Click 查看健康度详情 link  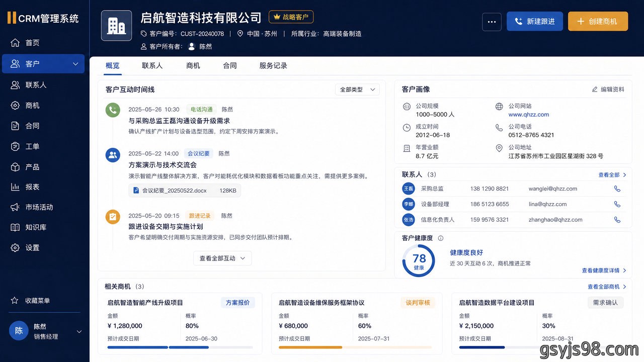(x=604, y=270)
